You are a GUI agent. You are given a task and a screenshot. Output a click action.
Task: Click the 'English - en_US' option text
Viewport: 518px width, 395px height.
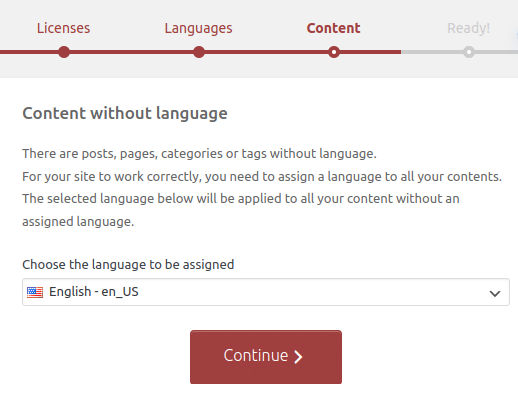pos(94,292)
